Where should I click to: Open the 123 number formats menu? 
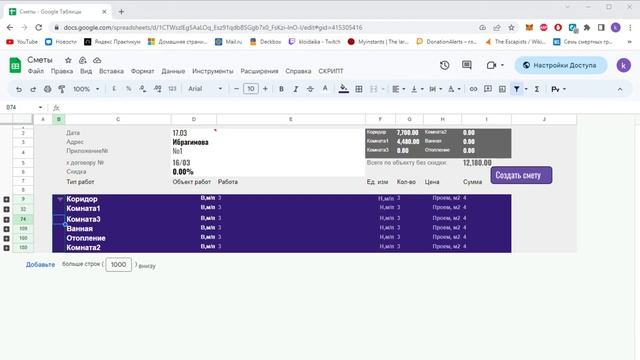click(x=172, y=89)
